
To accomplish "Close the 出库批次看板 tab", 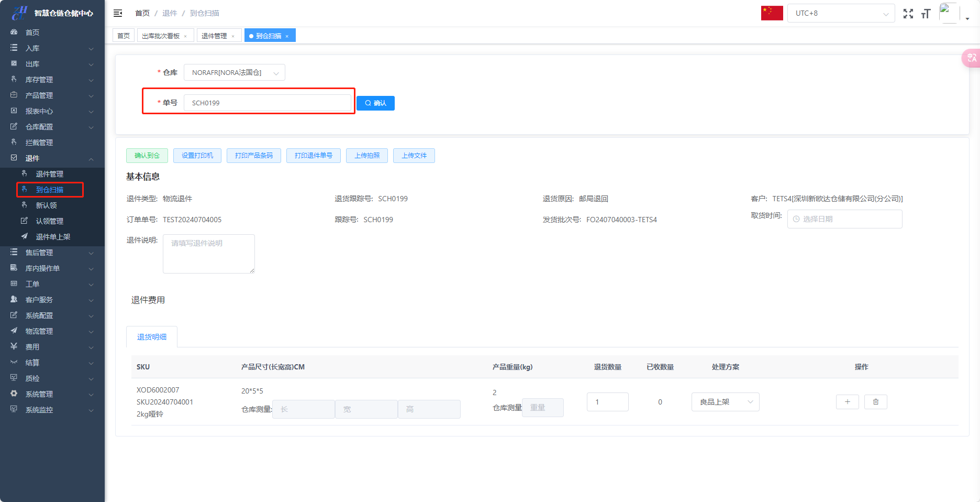I will (185, 36).
